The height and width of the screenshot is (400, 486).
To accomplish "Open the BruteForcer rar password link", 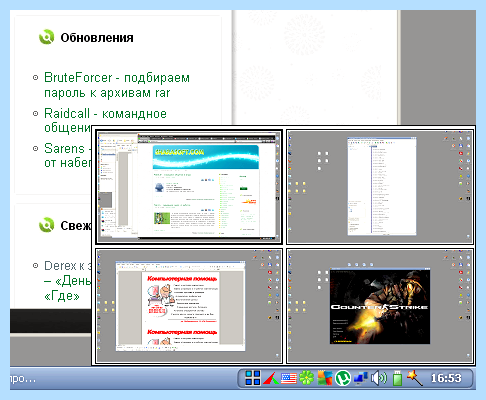I will (117, 85).
